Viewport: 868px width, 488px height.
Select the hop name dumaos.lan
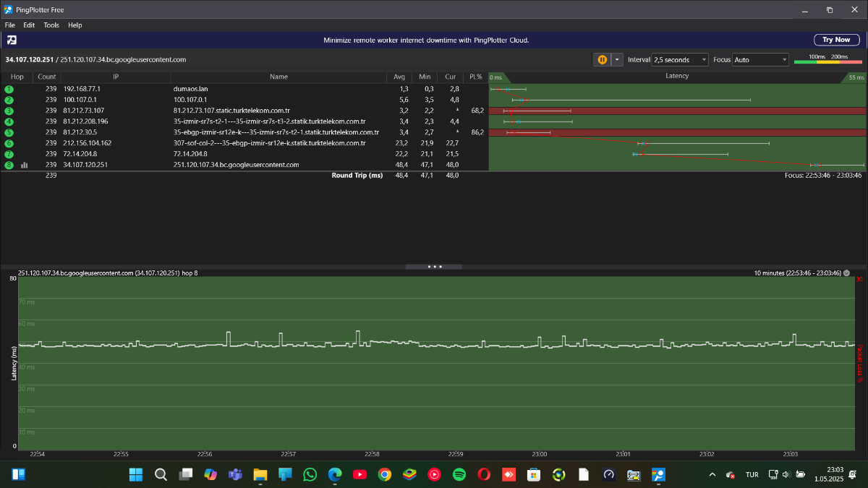(x=192, y=89)
